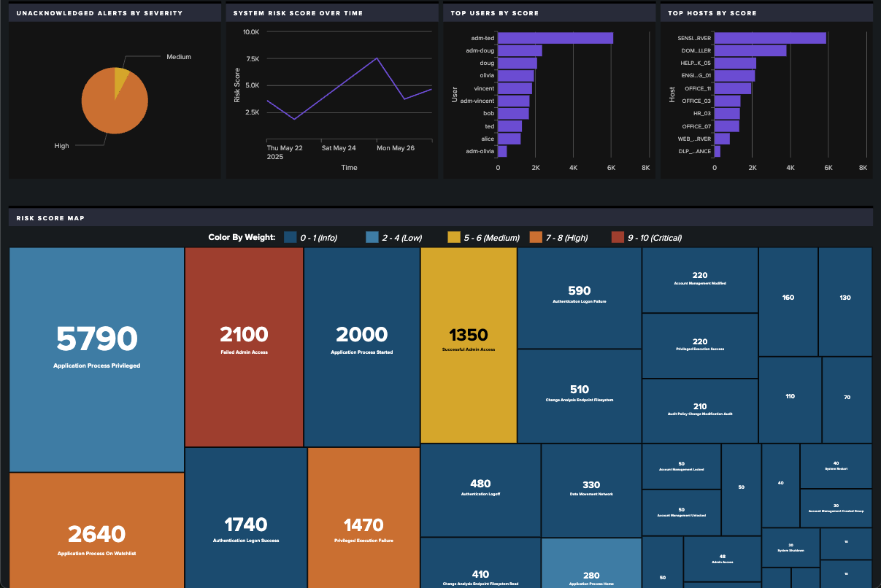Select the bob bar in Top Users
The height and width of the screenshot is (588, 881).
click(x=514, y=114)
